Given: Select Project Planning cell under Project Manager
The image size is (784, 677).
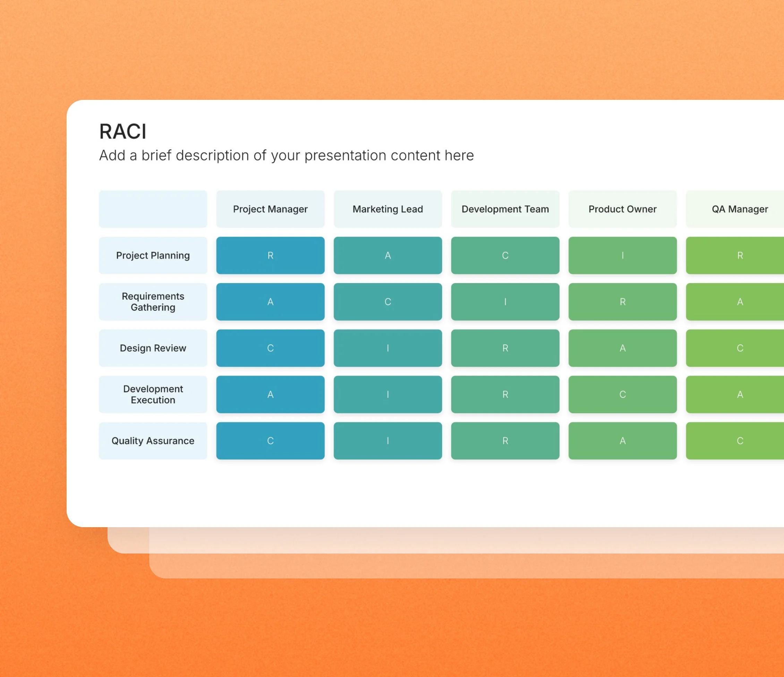Looking at the screenshot, I should coord(271,255).
